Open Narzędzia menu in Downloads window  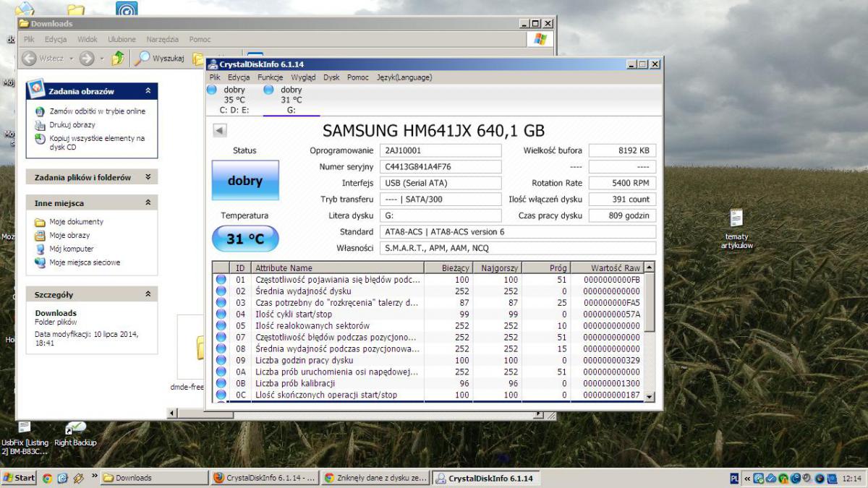click(x=163, y=40)
